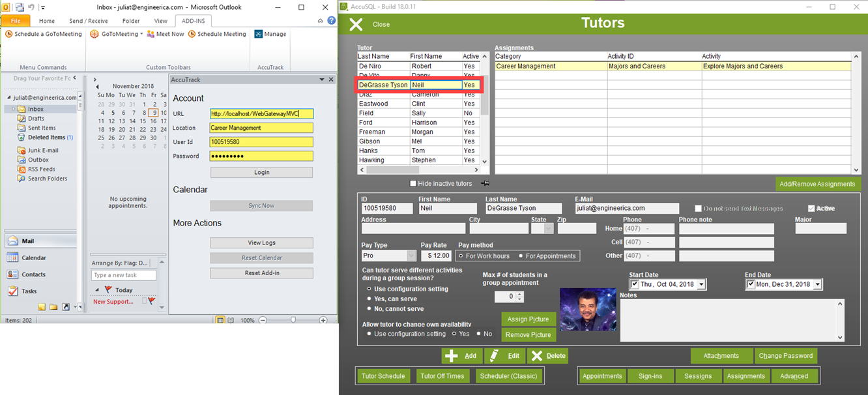Click Add/Remove Assignments button
This screenshot has height=395, width=868.
click(x=817, y=184)
